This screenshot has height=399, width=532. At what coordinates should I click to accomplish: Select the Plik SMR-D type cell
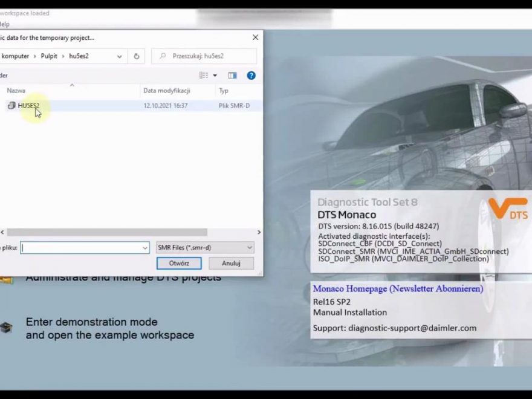point(234,106)
